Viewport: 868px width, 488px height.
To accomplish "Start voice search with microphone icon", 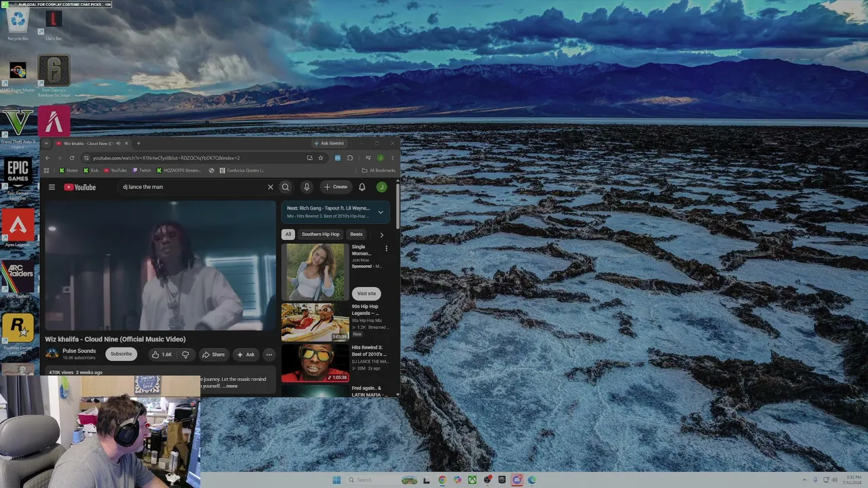I will 307,187.
